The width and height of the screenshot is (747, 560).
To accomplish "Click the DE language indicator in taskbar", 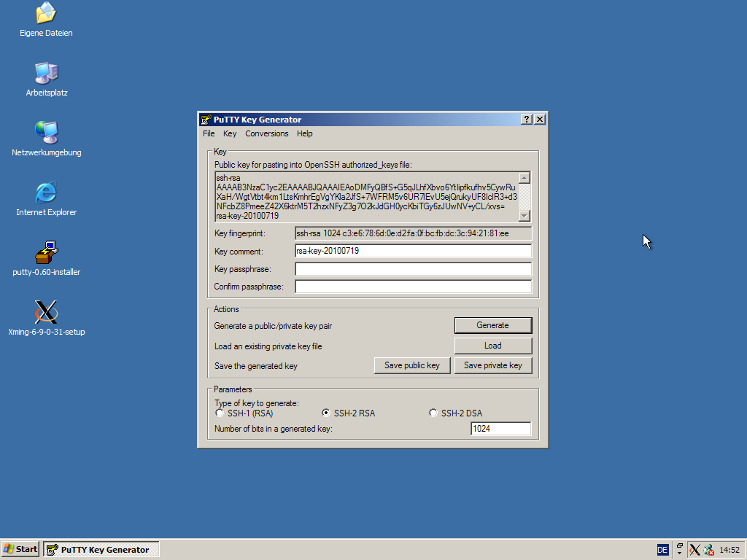I will coord(662,550).
